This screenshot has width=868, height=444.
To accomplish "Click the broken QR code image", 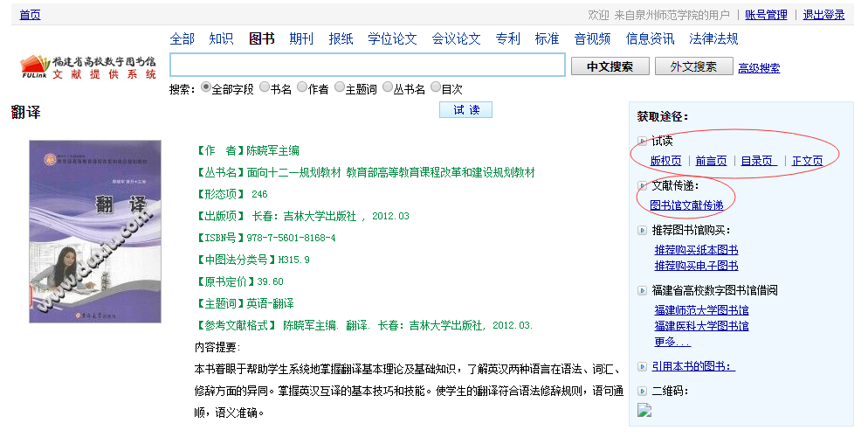I will click(x=644, y=410).
